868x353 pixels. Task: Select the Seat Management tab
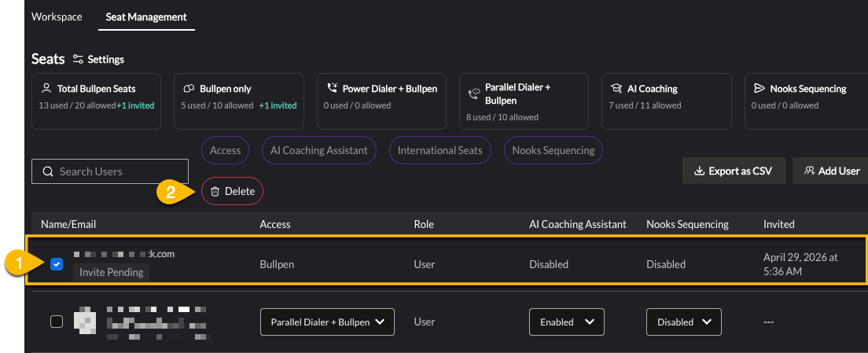point(146,17)
